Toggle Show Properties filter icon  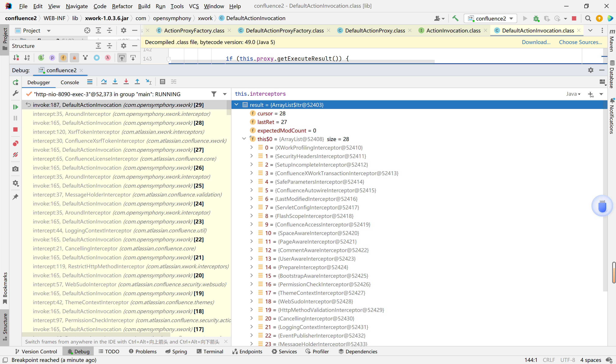pos(52,58)
